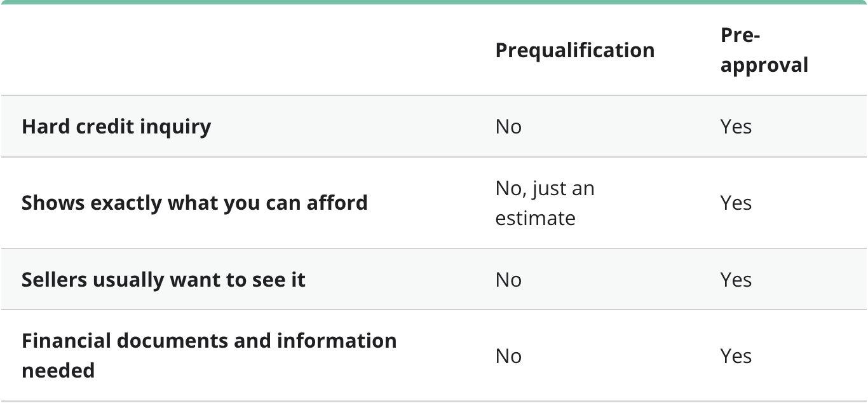
Task: Select 'Yes' in the Financial documents row
Action: 736,356
